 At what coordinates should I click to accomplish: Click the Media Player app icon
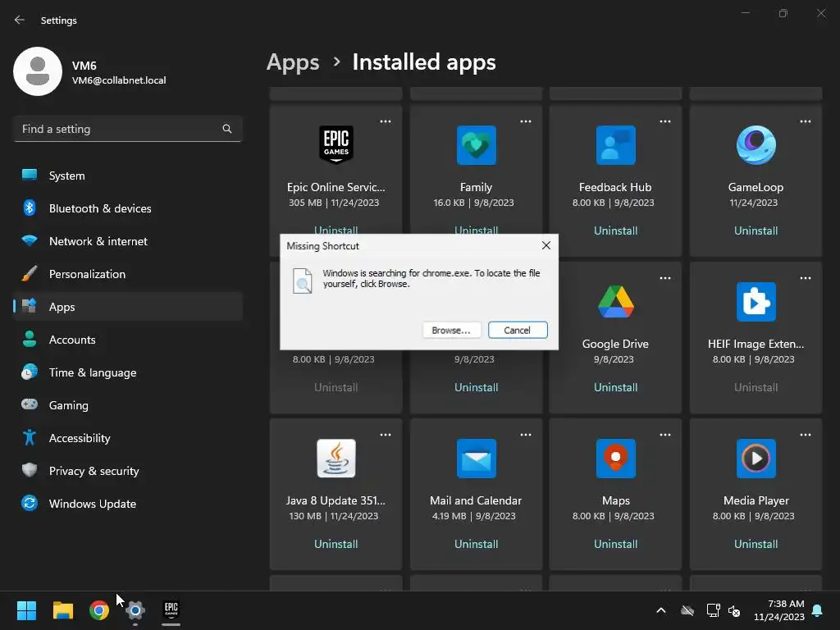[756, 459]
